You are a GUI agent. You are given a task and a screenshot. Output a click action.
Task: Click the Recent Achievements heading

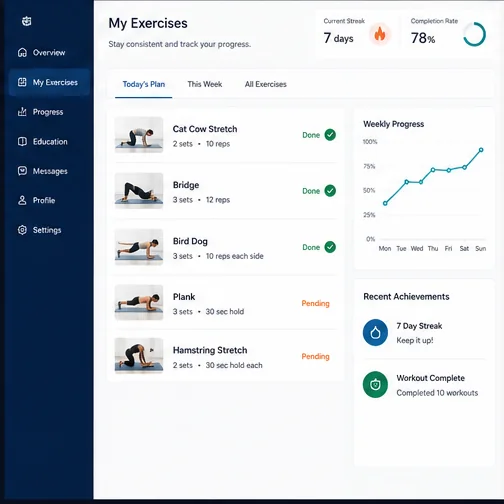tap(406, 296)
